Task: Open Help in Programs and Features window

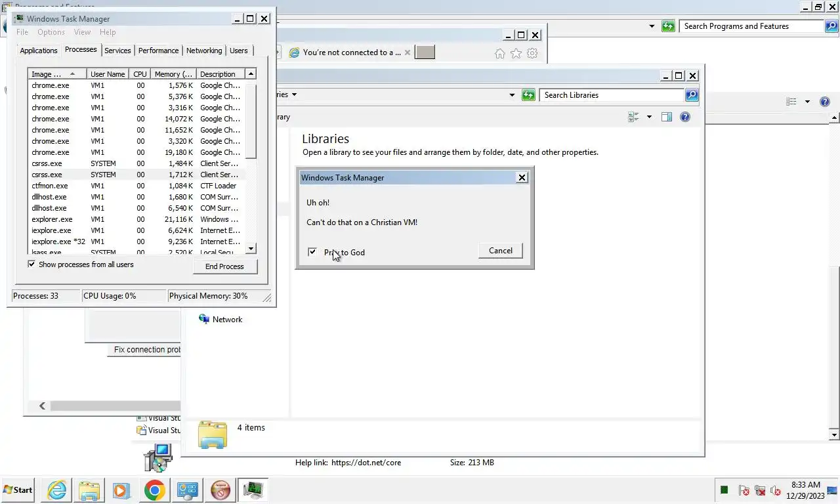Action: click(825, 102)
